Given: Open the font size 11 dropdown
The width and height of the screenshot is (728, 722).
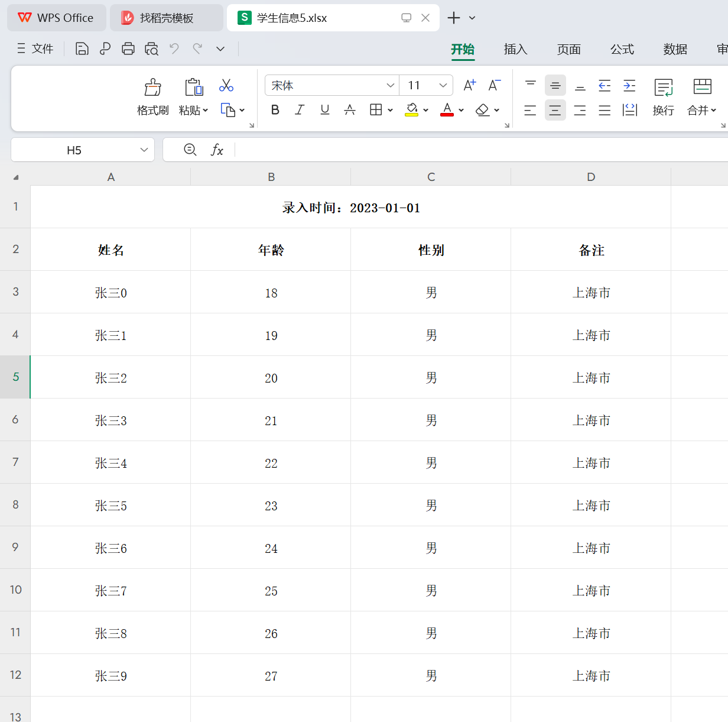Looking at the screenshot, I should (x=443, y=86).
